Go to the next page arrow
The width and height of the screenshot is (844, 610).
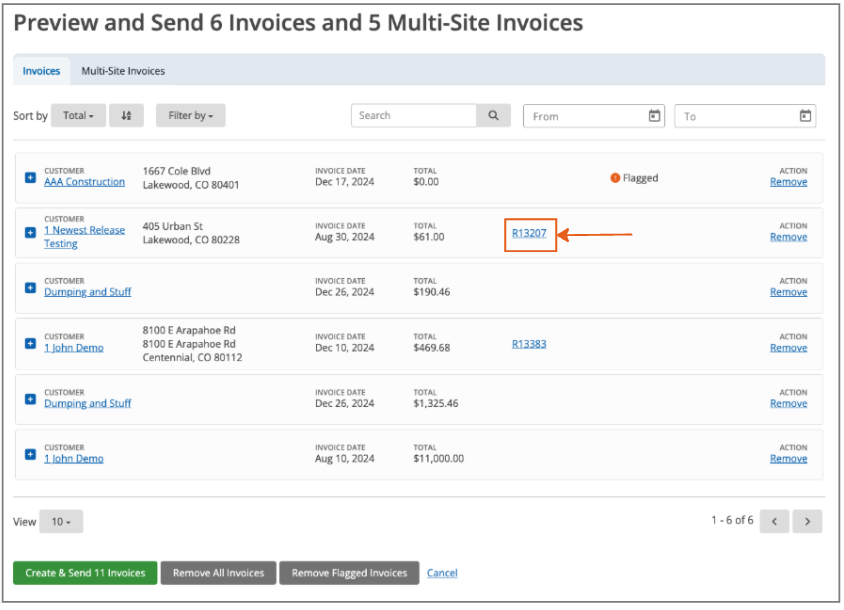coord(807,521)
